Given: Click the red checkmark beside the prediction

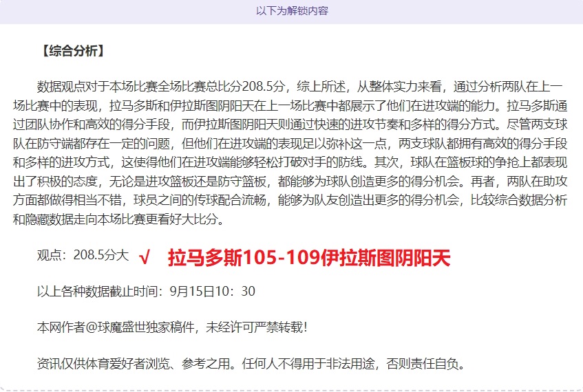Looking at the screenshot, I should click(x=145, y=257).
